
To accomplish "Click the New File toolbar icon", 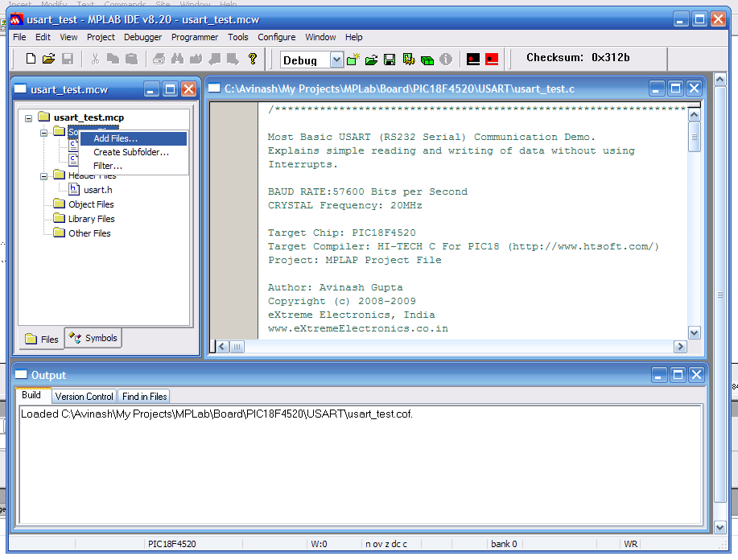I will pyautogui.click(x=31, y=59).
